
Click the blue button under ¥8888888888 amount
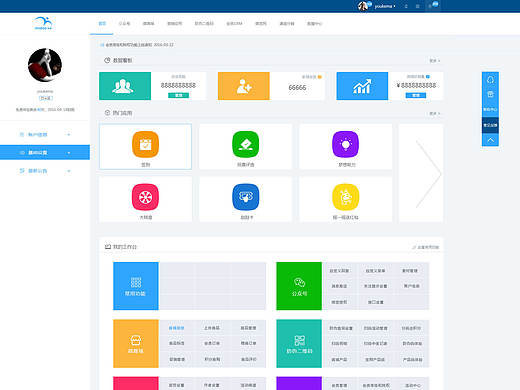(x=416, y=95)
